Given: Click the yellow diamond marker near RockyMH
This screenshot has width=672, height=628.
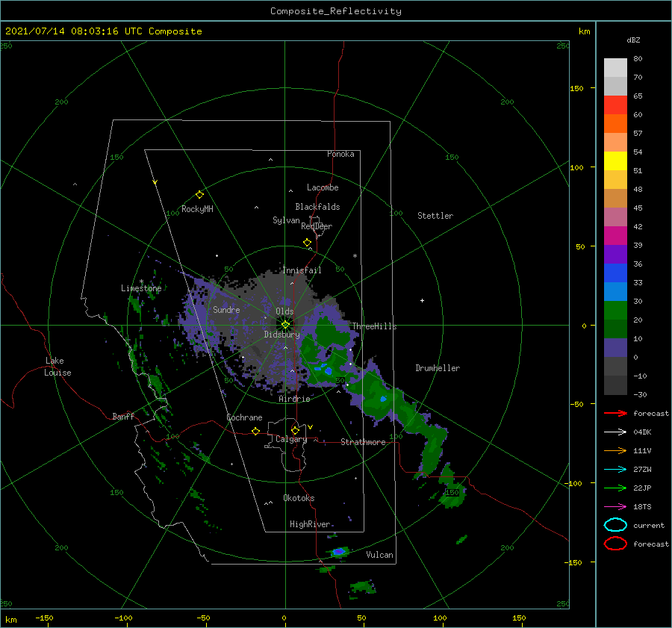Looking at the screenshot, I should pos(199,195).
